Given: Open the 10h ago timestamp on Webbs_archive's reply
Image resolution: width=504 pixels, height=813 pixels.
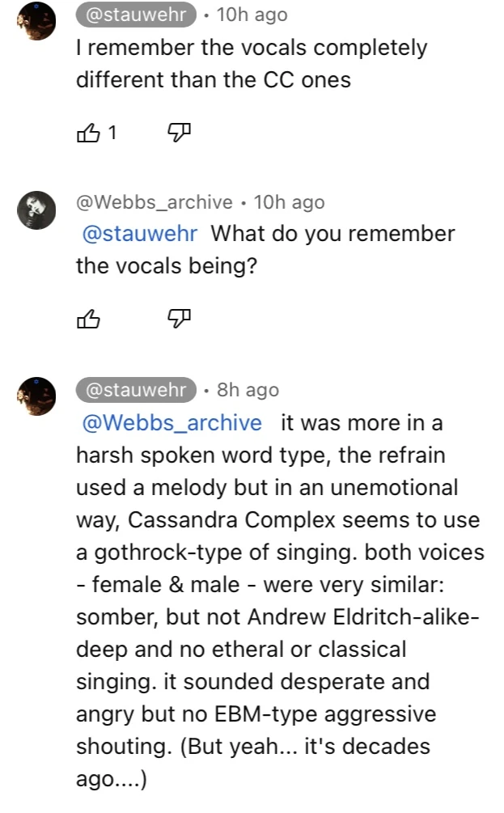Looking at the screenshot, I should click(289, 202).
